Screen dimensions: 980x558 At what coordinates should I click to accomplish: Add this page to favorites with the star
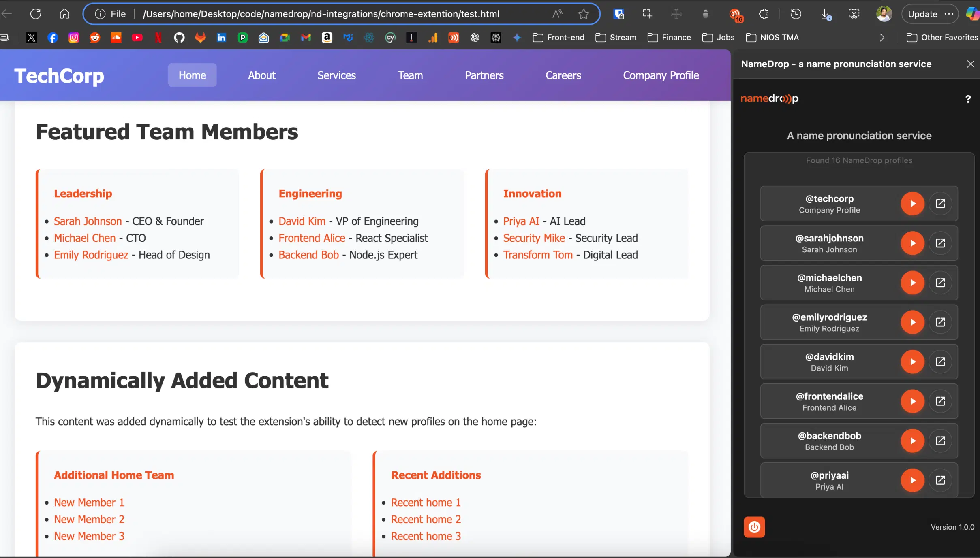[x=583, y=14]
